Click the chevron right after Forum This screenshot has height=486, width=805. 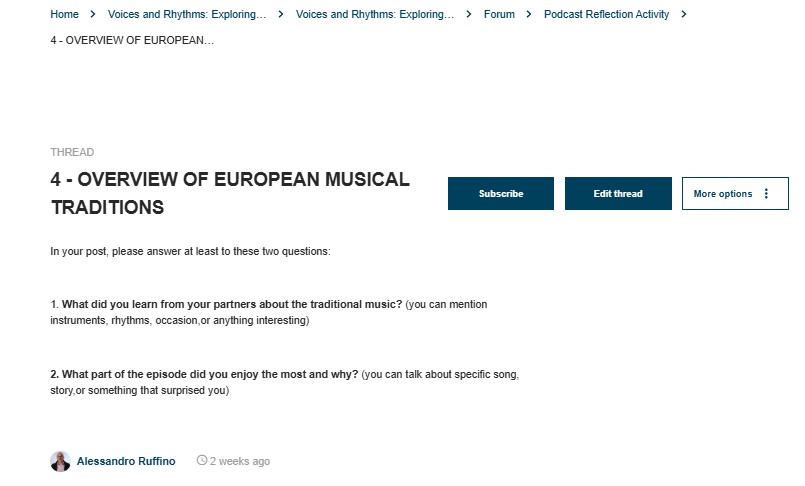(529, 14)
